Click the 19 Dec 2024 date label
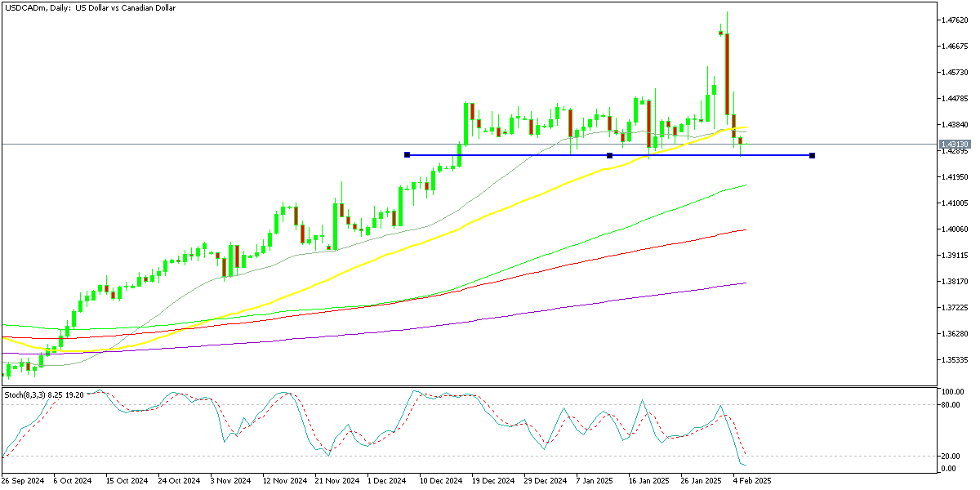The width and height of the screenshot is (980, 490). (493, 481)
